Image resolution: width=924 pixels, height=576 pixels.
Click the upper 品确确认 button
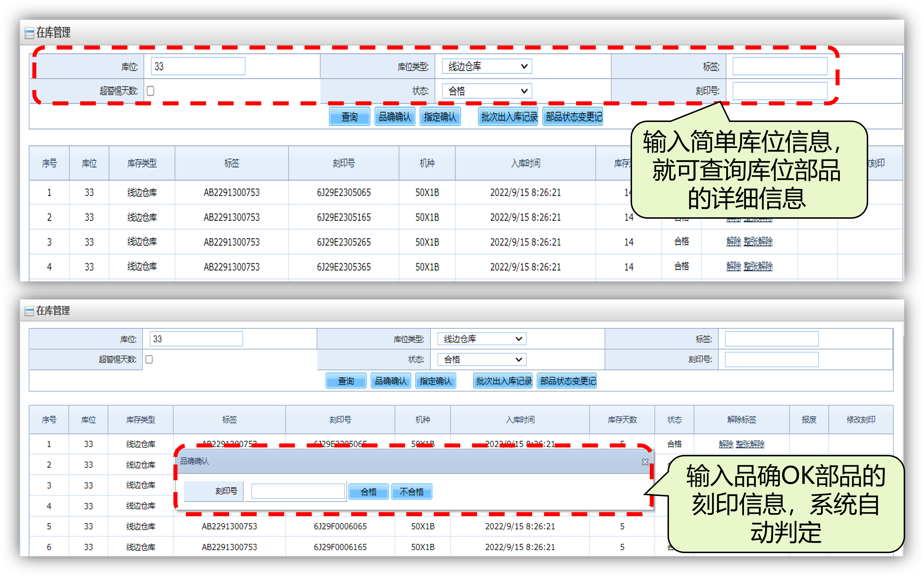click(x=394, y=117)
